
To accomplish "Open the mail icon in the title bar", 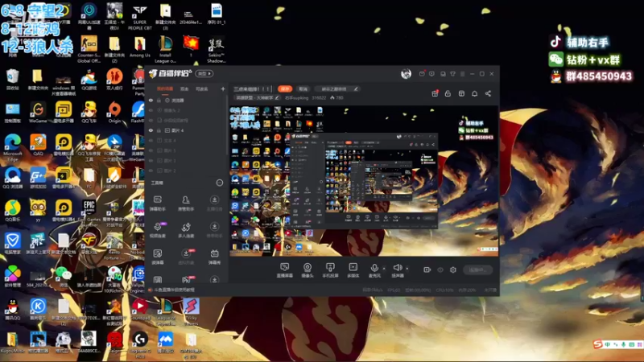I will click(422, 74).
